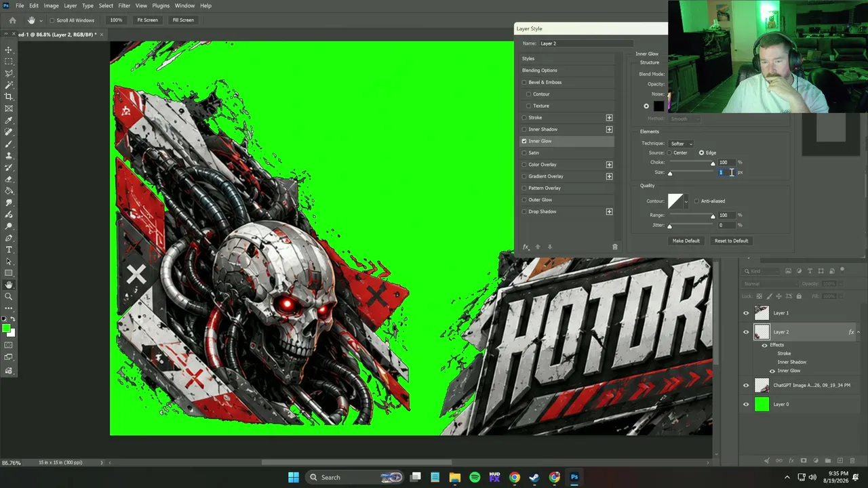This screenshot has width=868, height=488.
Task: Add another Gradient Overlay with plus icon
Action: pyautogui.click(x=609, y=176)
